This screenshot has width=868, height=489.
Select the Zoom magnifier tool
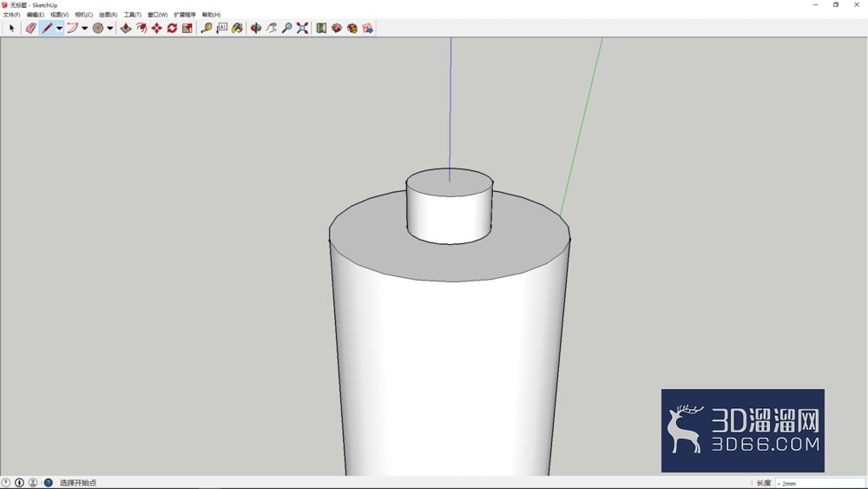pyautogui.click(x=286, y=28)
